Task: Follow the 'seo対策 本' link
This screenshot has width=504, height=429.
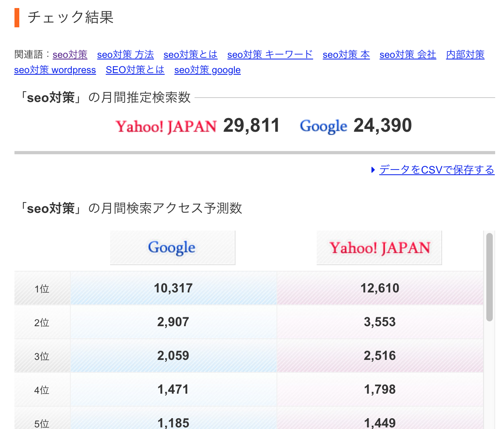Action: pos(346,55)
